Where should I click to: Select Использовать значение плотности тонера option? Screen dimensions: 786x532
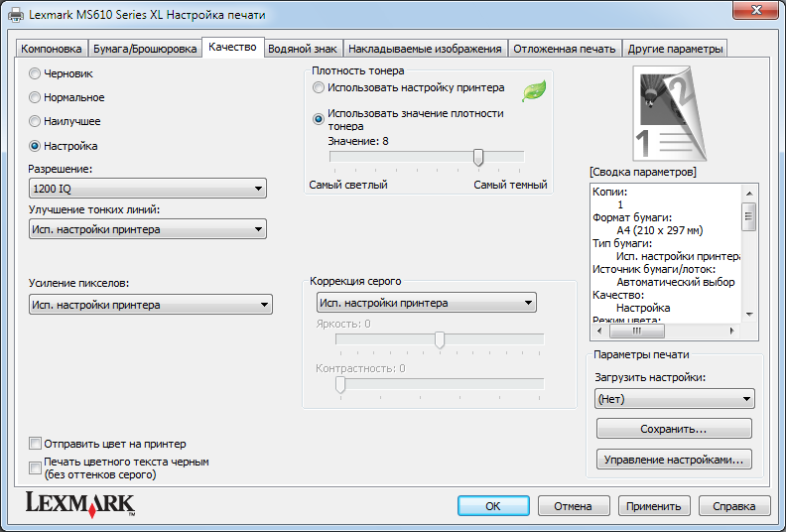[x=319, y=119]
